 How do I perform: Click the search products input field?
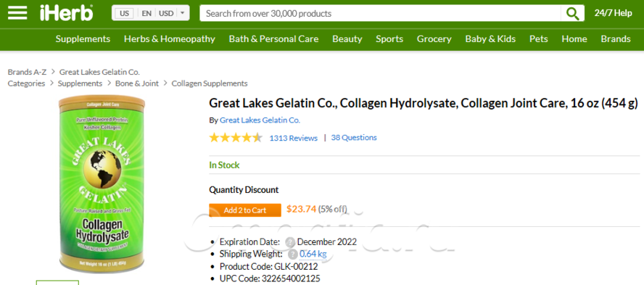coord(380,13)
